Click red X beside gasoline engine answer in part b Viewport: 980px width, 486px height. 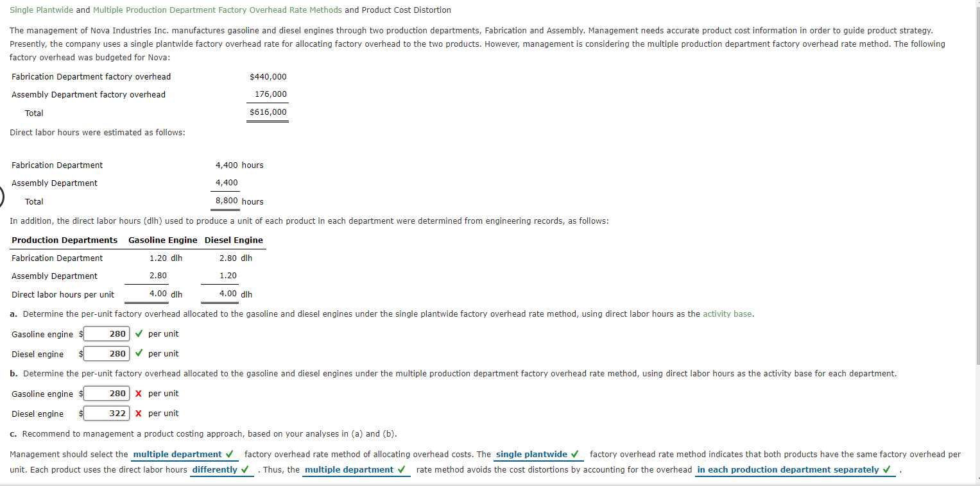pyautogui.click(x=139, y=393)
